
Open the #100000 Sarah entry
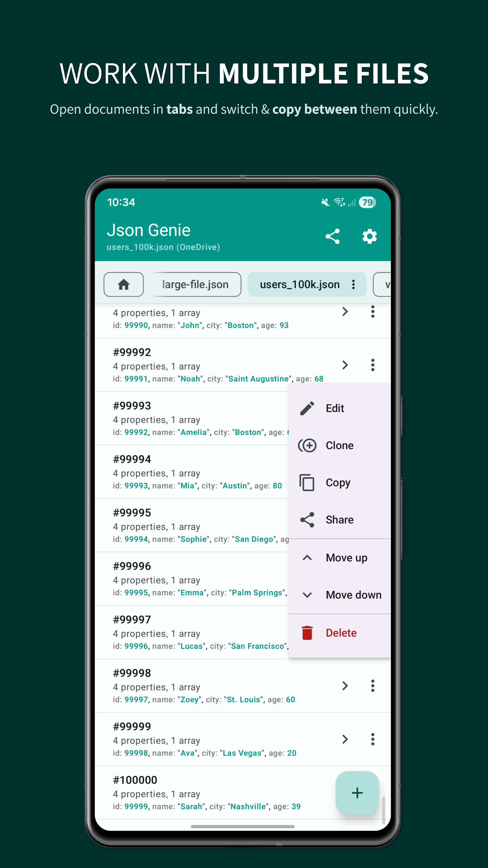216,793
